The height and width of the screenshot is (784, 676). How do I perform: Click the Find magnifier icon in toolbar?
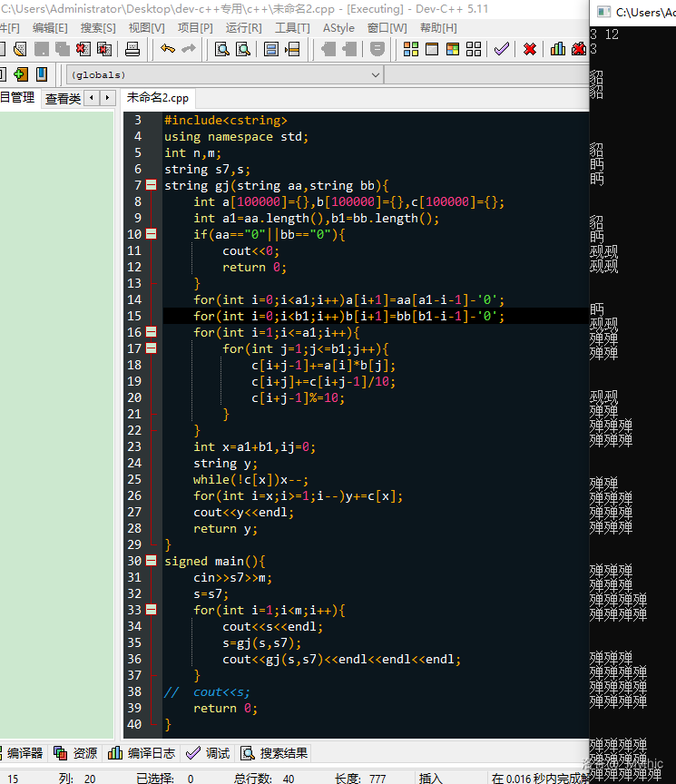[x=221, y=49]
